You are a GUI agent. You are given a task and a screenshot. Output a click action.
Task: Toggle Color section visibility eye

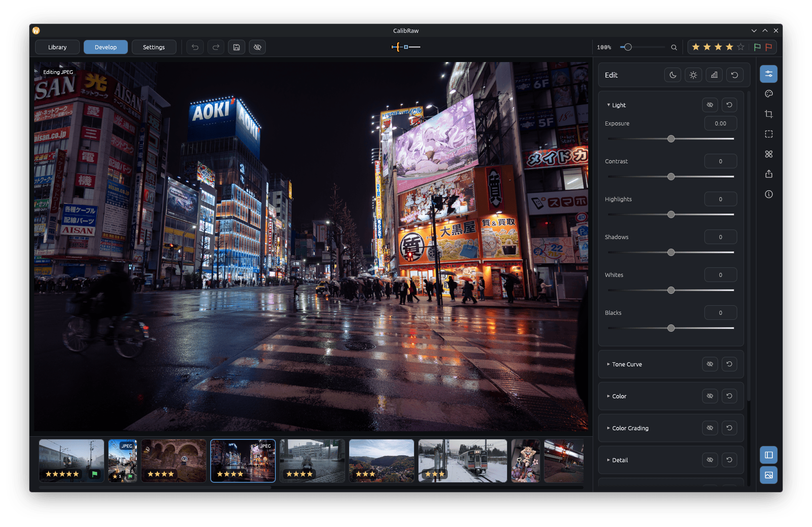710,396
